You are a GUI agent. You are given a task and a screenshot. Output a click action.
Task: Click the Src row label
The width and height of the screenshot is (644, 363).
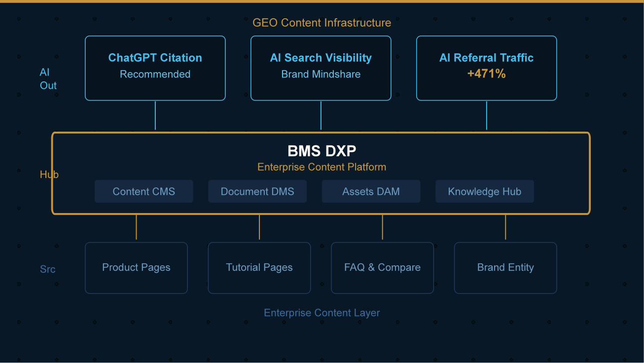pos(48,269)
